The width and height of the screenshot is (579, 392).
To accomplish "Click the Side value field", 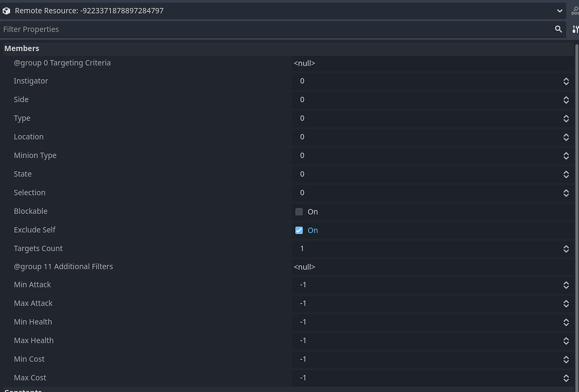I will pyautogui.click(x=433, y=99).
